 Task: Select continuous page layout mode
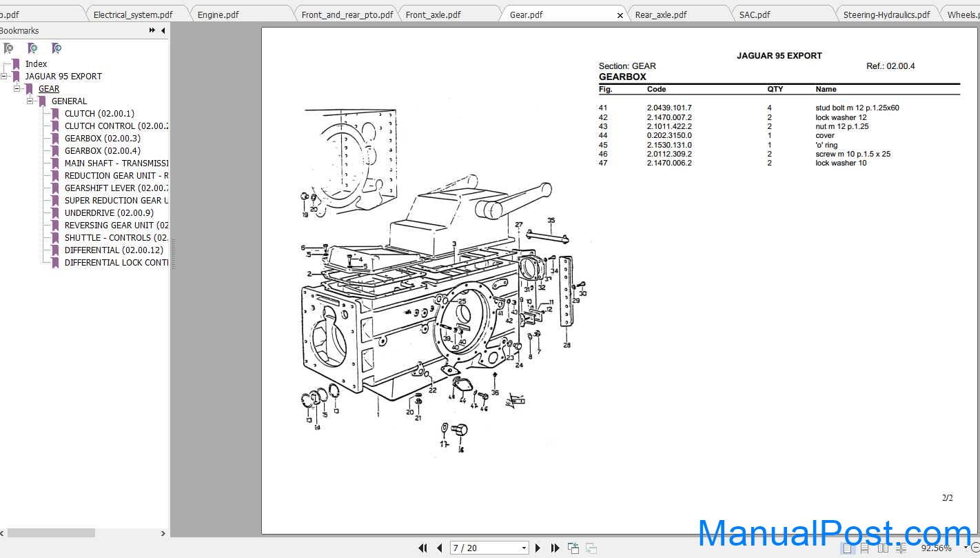[x=865, y=548]
